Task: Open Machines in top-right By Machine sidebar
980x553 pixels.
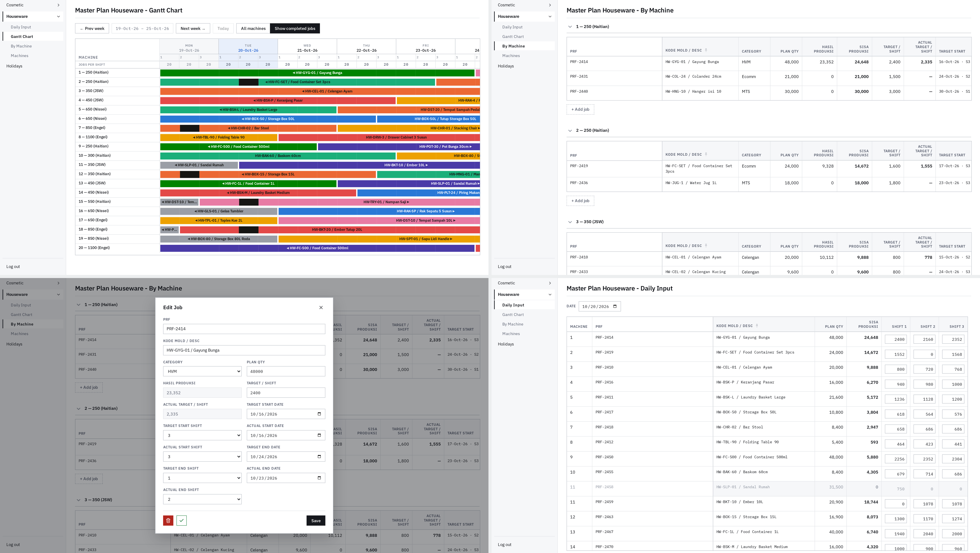Action: tap(511, 56)
